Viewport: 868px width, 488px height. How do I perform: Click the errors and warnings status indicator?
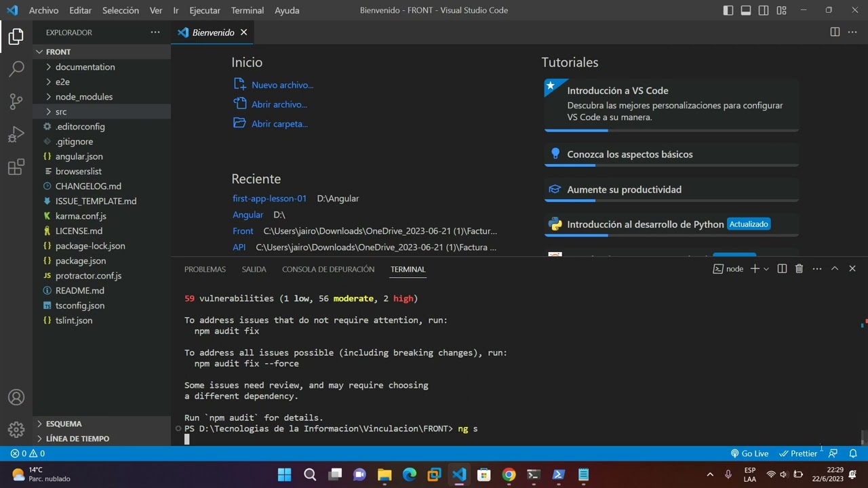(x=28, y=453)
